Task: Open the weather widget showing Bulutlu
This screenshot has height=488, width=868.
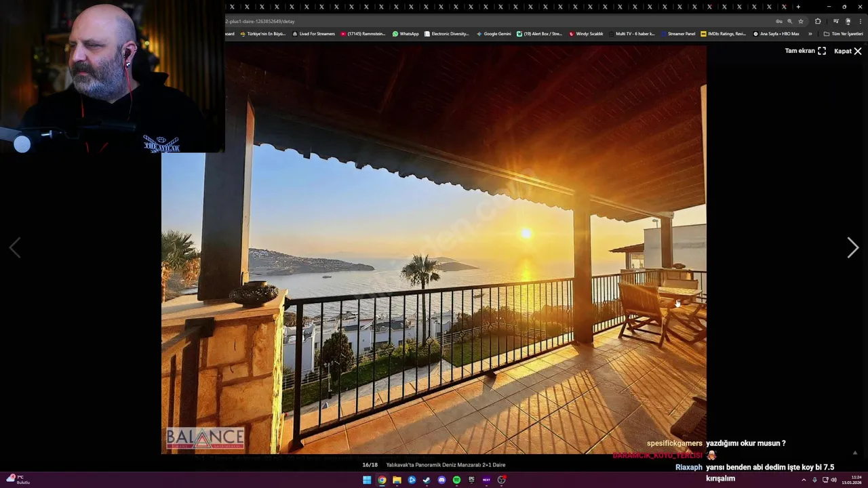Action: [x=18, y=480]
